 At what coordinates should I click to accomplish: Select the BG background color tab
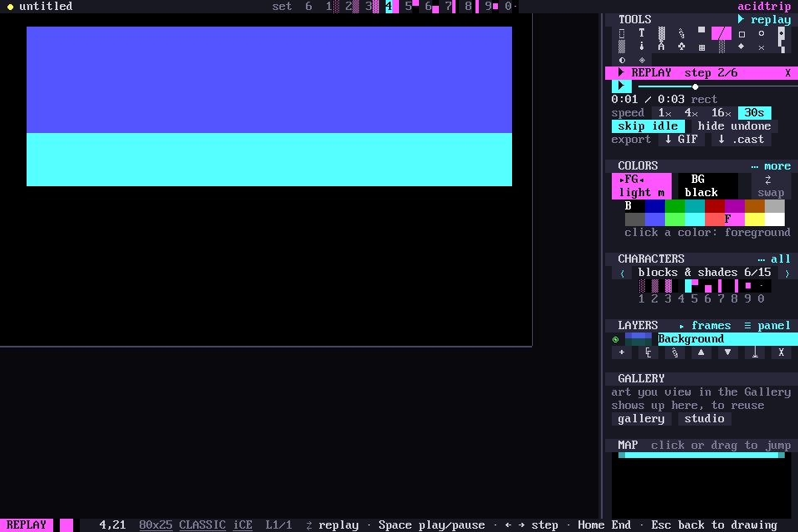pos(708,186)
